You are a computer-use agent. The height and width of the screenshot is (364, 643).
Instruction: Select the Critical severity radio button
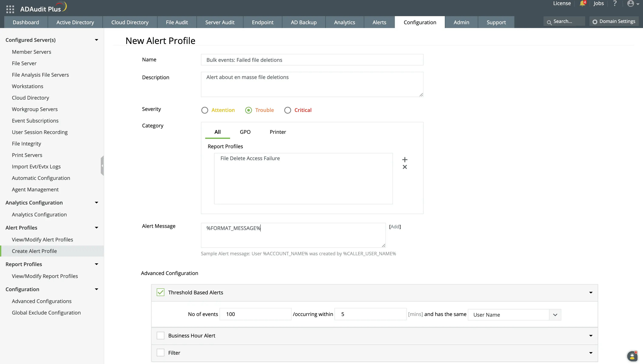[287, 110]
